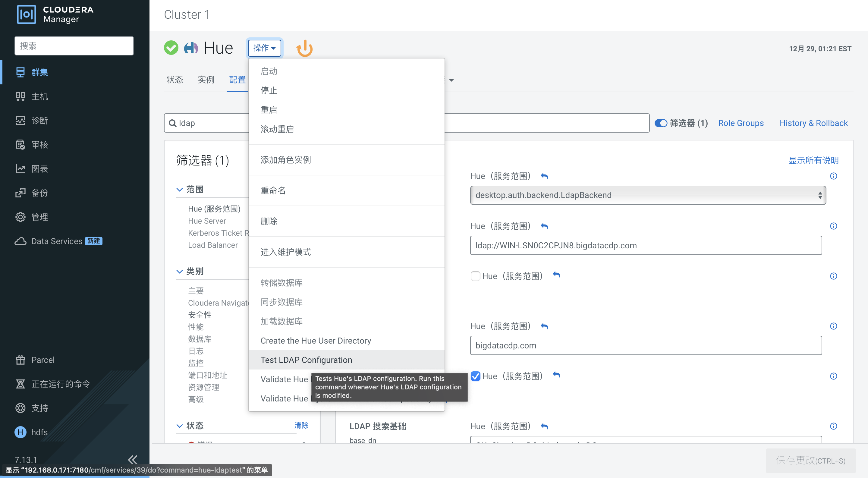
Task: Collapse the sidebar with the chevron arrows
Action: [132, 460]
